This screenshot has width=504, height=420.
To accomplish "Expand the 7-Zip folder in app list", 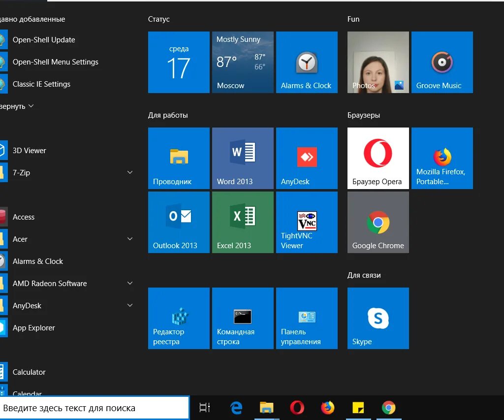I will pyautogui.click(x=130, y=172).
